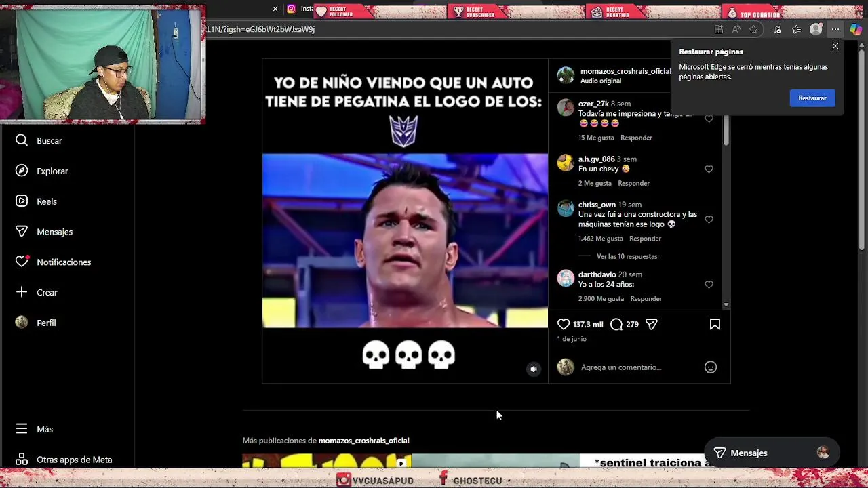Click the 1.462 Me gusta count
This screenshot has width=868, height=488.
pyautogui.click(x=601, y=239)
